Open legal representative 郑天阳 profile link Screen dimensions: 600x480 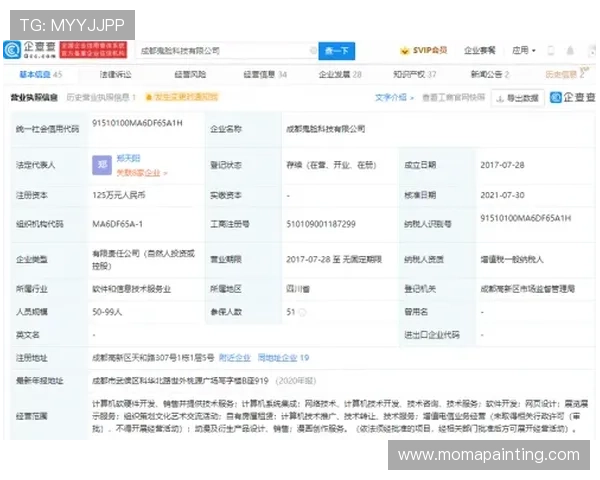[129, 158]
